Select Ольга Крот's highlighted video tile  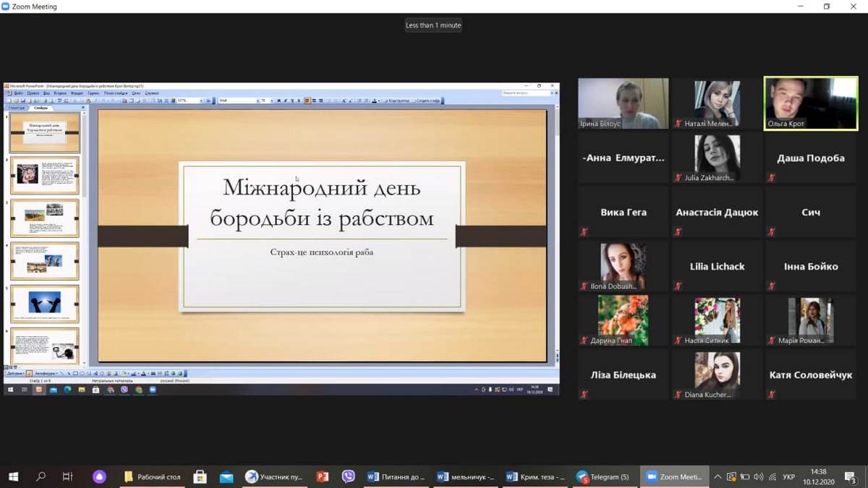tap(811, 104)
